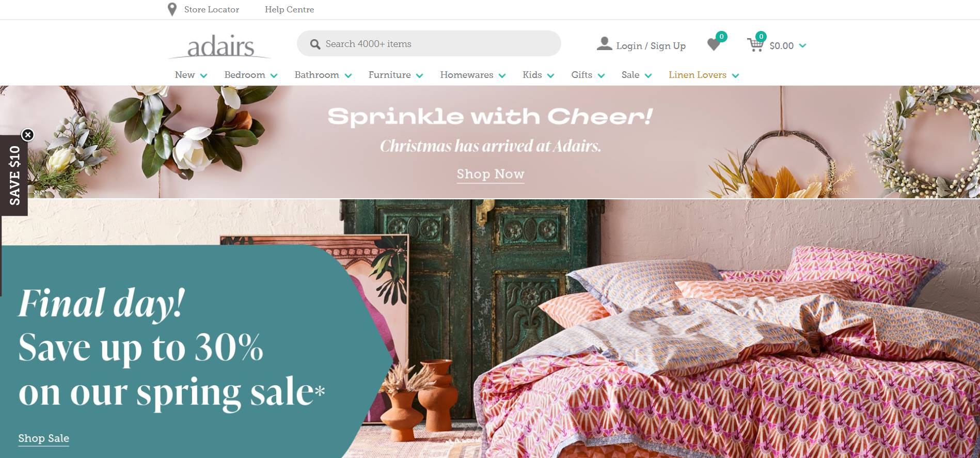980x458 pixels.
Task: Open the shopping cart icon
Action: (755, 45)
